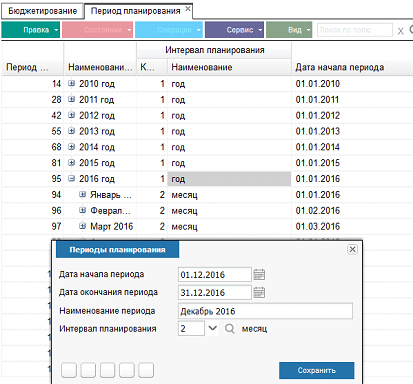Click the last blank button in the dialog's bottom row
Image resolution: width=413 pixels, height=384 pixels.
146,370
